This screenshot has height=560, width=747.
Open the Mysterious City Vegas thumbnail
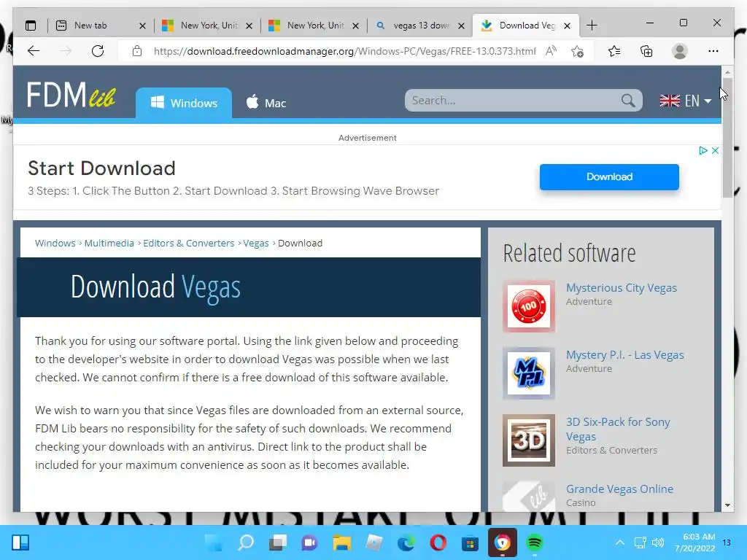[x=529, y=306]
